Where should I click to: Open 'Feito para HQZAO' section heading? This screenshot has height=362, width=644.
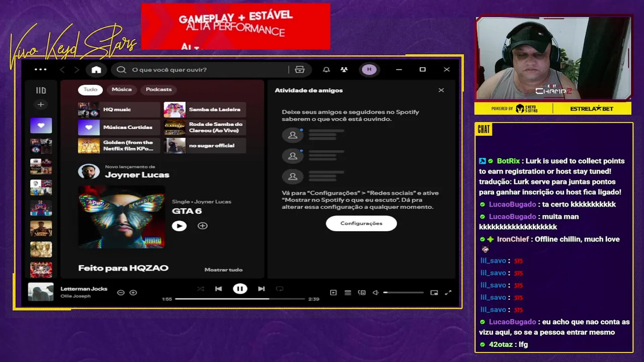click(x=123, y=268)
